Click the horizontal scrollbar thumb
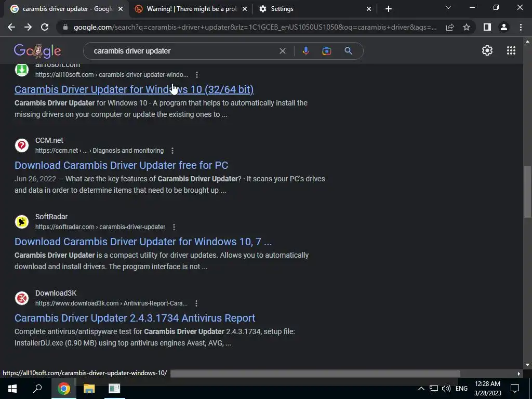The width and height of the screenshot is (532, 399). coord(315,374)
